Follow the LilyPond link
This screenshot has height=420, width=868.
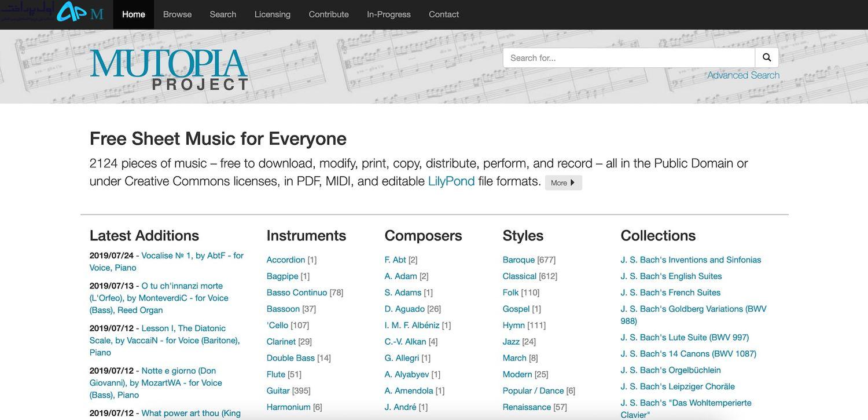(x=451, y=181)
